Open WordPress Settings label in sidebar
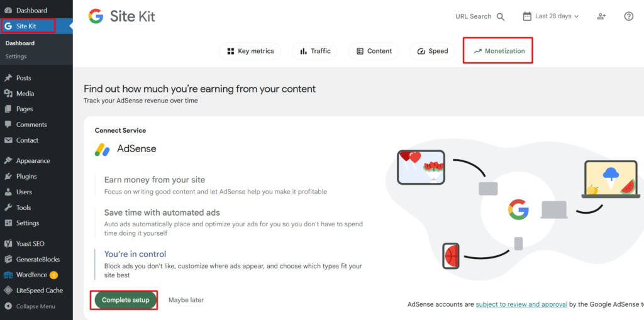This screenshot has width=644, height=320. [x=28, y=223]
